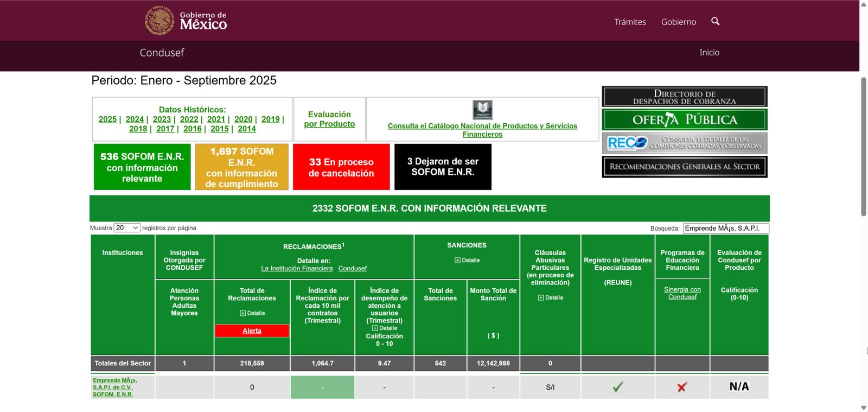Open Recomendaciones Generales al Sector banner
Image resolution: width=868 pixels, height=412 pixels.
[x=684, y=167]
